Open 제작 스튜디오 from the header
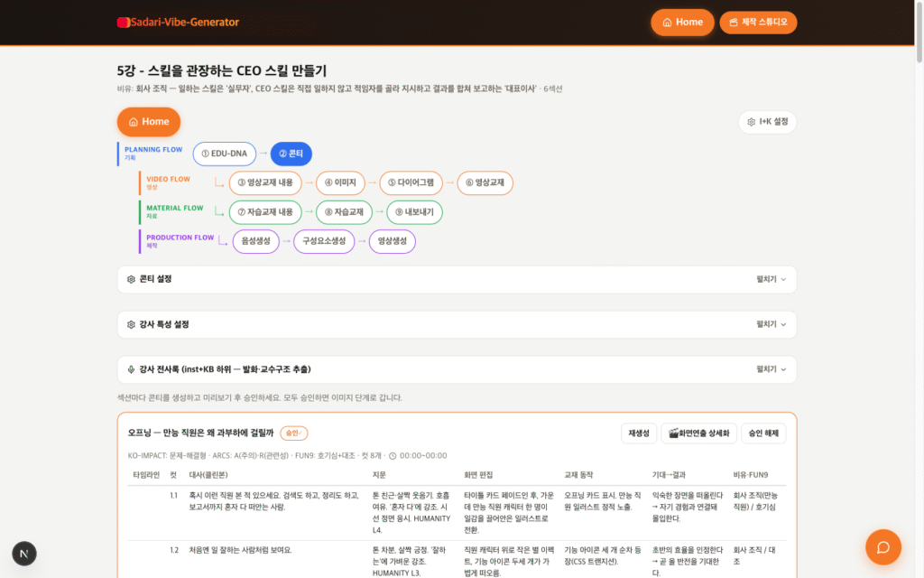 click(x=758, y=23)
